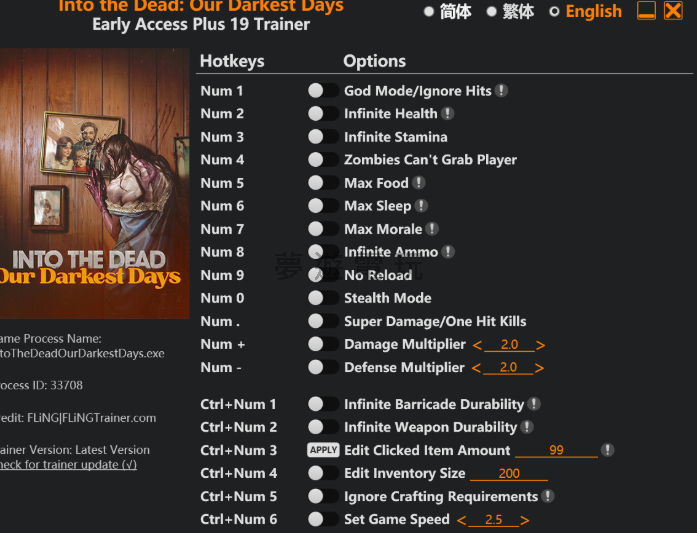Screen dimensions: 697x533
Task: Click info icon beside Edit Clicked Item Amount
Action: (x=607, y=450)
